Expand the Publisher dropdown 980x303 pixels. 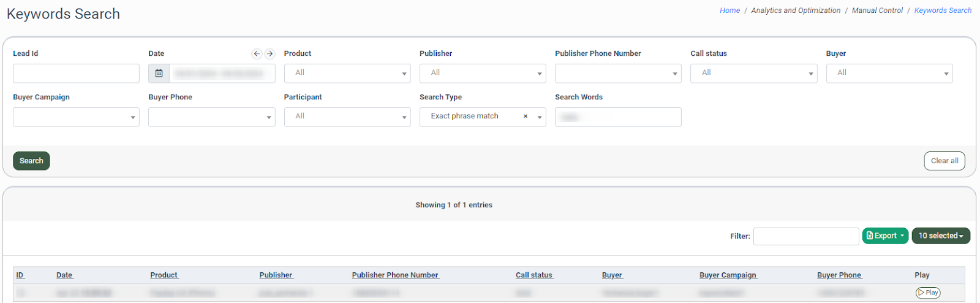tap(482, 74)
